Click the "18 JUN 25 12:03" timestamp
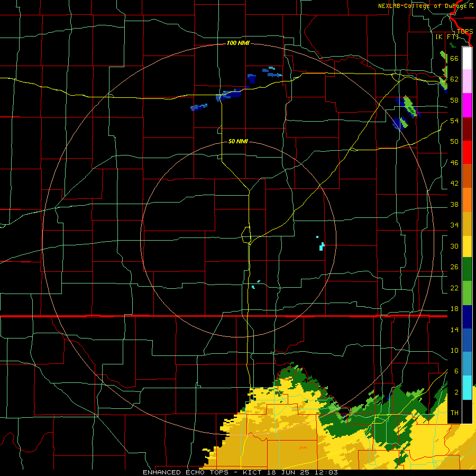Image resolution: width=476 pixels, height=476 pixels. tap(303, 472)
